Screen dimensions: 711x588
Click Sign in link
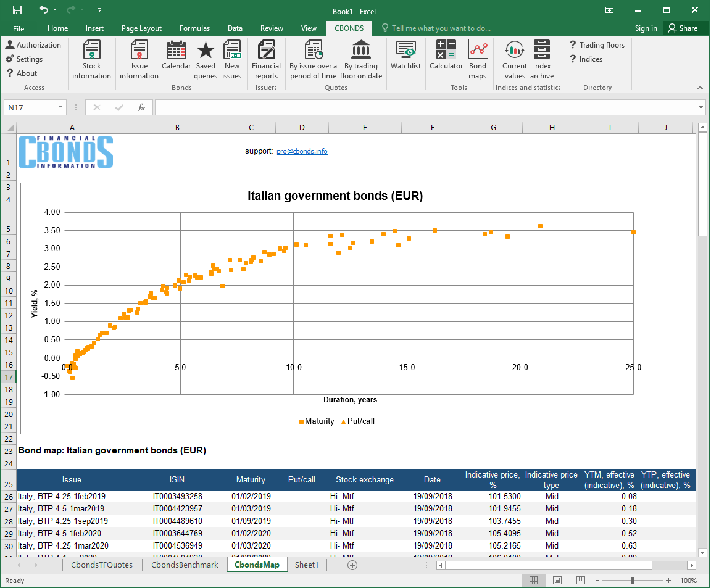coord(646,28)
